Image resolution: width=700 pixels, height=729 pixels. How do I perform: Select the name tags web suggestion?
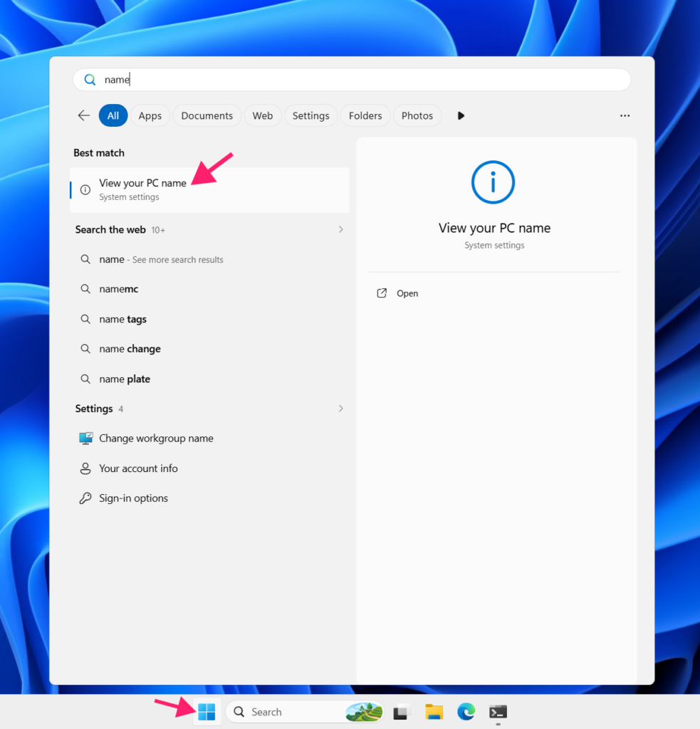pos(209,319)
